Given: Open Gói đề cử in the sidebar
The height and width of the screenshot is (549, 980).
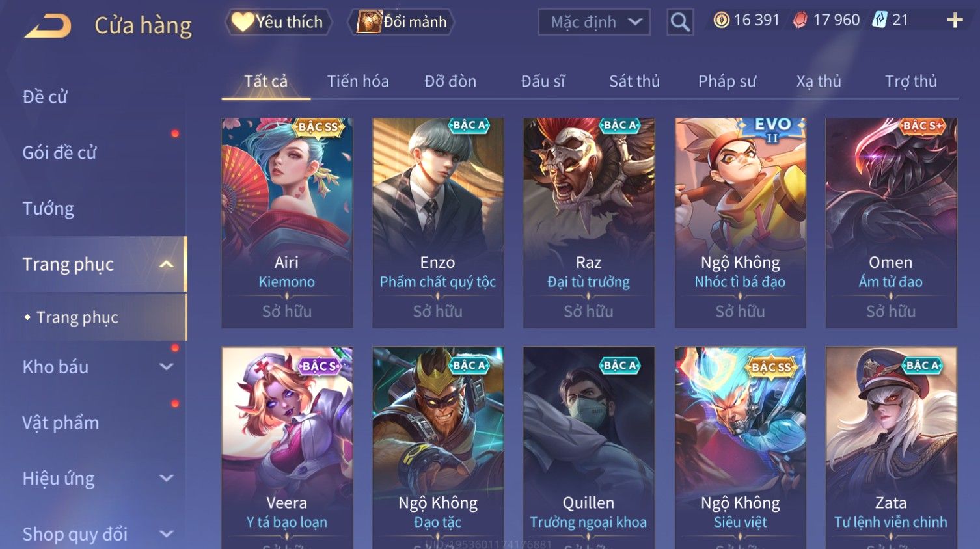Looking at the screenshot, I should [x=59, y=153].
